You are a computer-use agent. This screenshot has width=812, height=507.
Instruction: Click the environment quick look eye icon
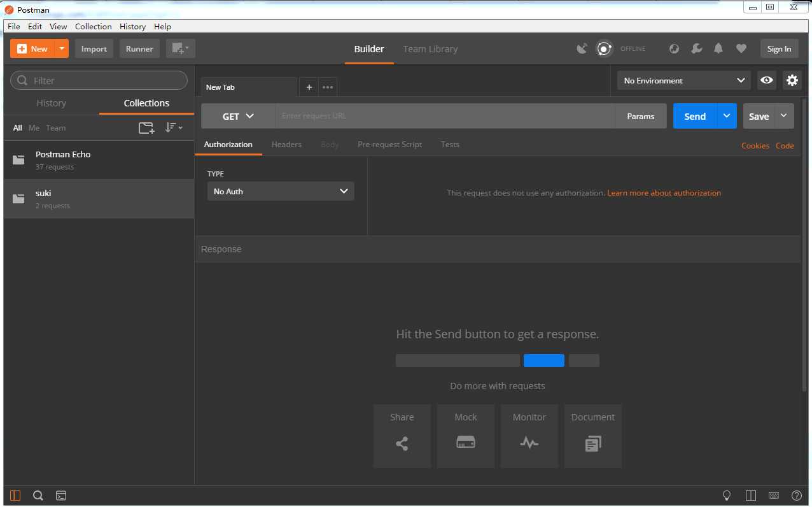click(767, 80)
